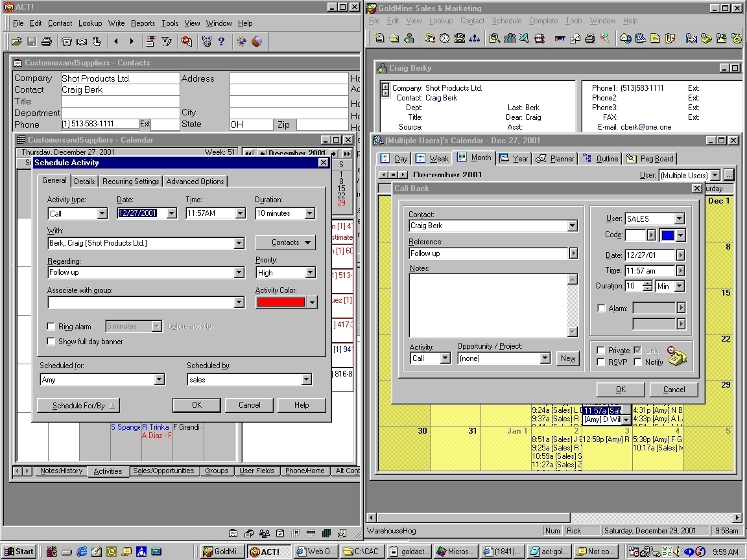Tick the Private checkbox in Call Back
This screenshot has width=747, height=560.
[x=601, y=351]
